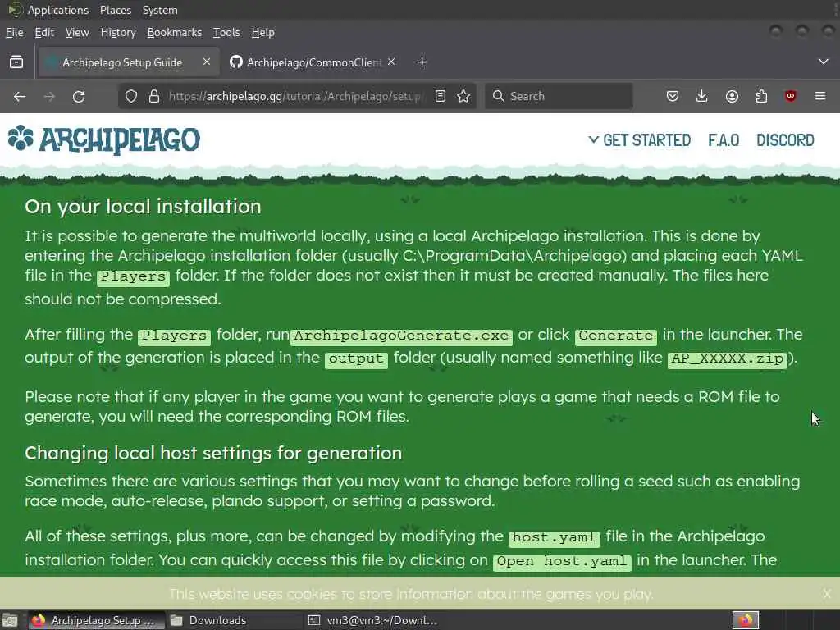Click the 'Open host.yaml' code text
The image size is (840, 630).
[562, 561]
